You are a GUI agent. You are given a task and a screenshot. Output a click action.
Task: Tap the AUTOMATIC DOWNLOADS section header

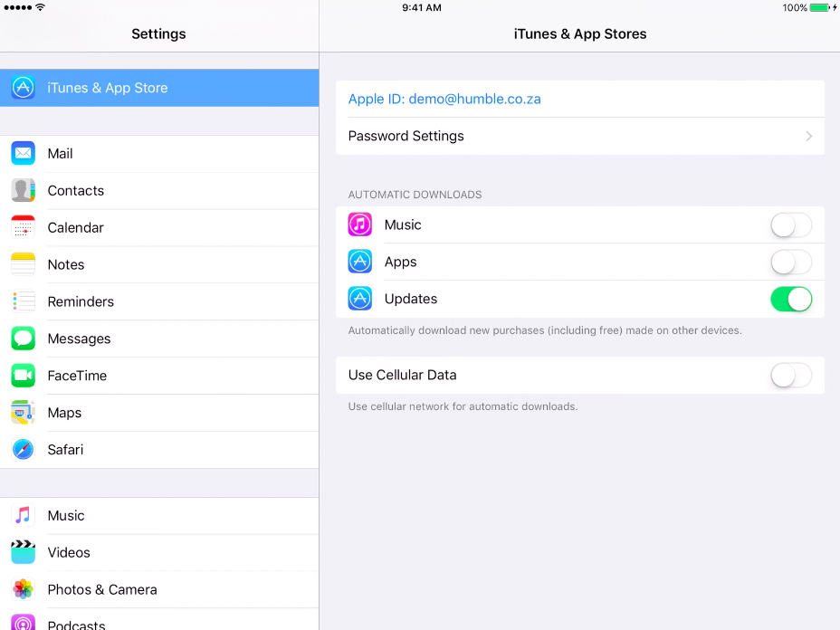coord(415,195)
